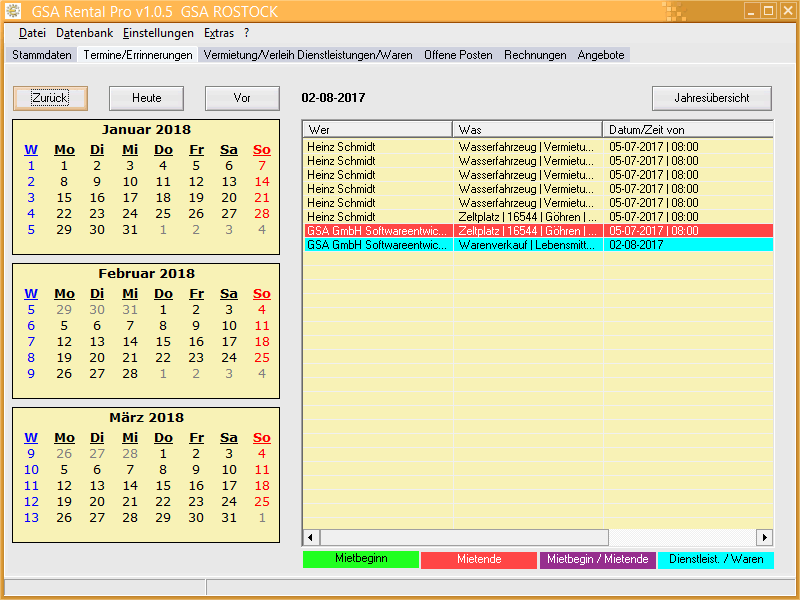Go to the Offene Posten tab

point(458,55)
